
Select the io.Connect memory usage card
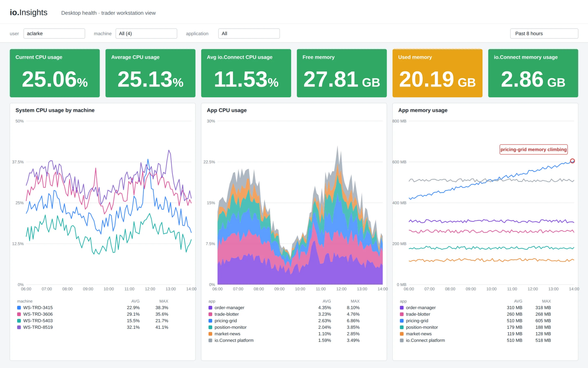pos(533,73)
